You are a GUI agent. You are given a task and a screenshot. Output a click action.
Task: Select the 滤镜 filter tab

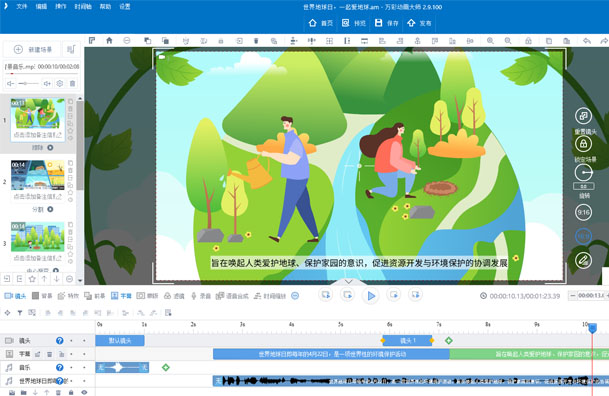(x=174, y=296)
